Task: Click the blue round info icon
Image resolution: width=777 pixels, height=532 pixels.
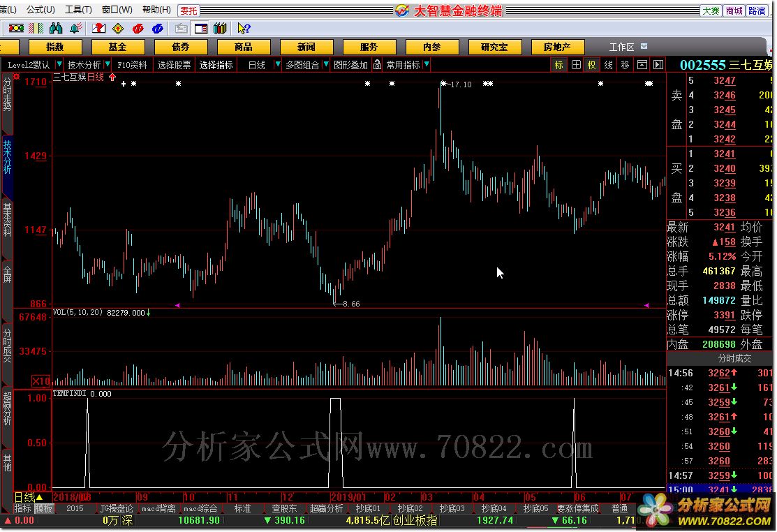Action: tap(157, 28)
